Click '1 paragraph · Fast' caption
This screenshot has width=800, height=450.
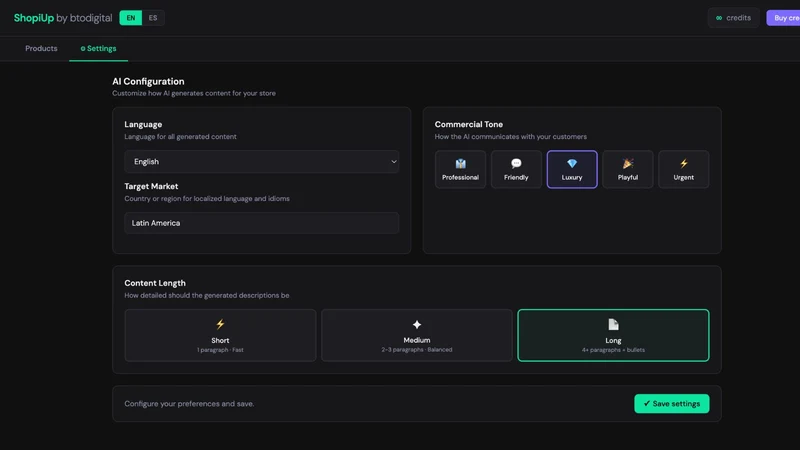point(220,350)
